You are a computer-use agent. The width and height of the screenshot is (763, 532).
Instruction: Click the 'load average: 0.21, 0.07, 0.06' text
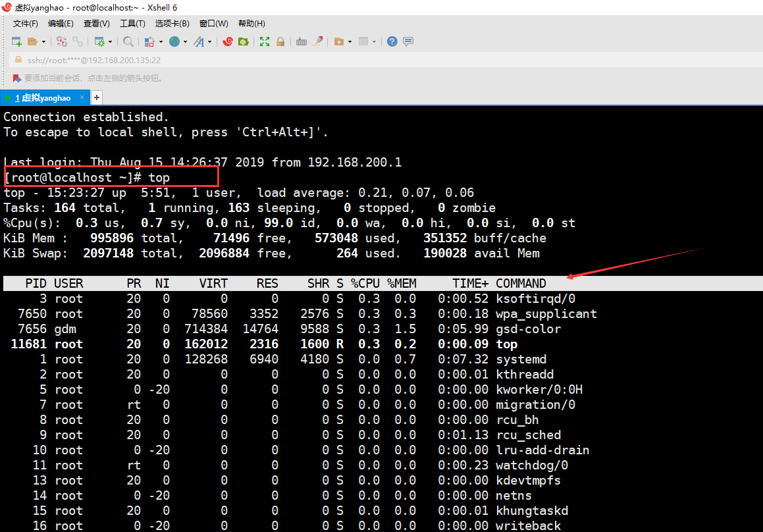365,193
